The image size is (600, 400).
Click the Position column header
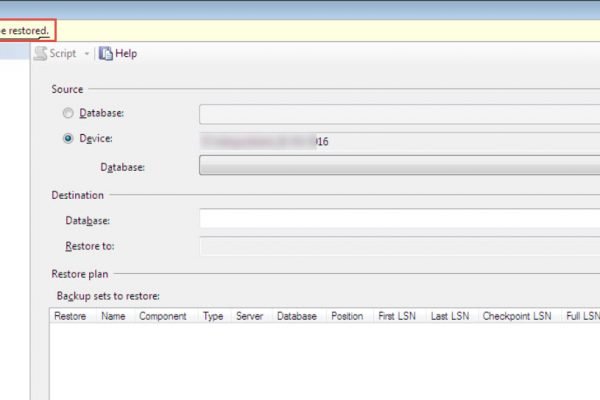pyautogui.click(x=347, y=316)
